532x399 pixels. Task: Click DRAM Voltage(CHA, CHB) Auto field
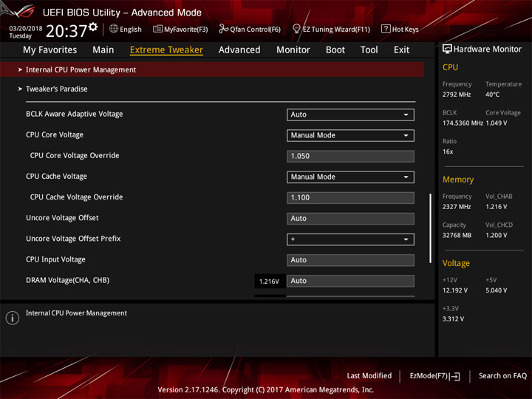350,281
